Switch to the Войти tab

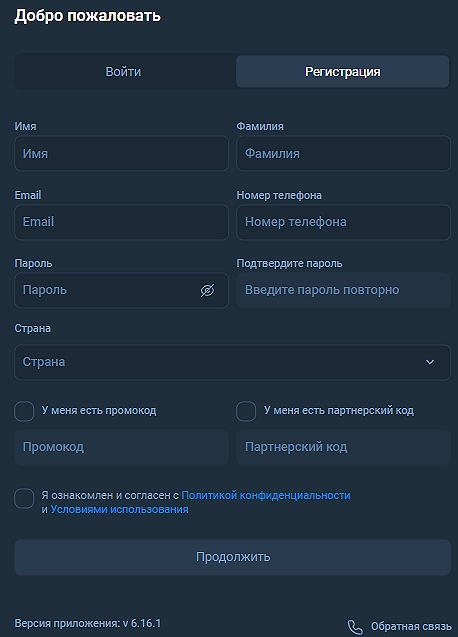(124, 72)
